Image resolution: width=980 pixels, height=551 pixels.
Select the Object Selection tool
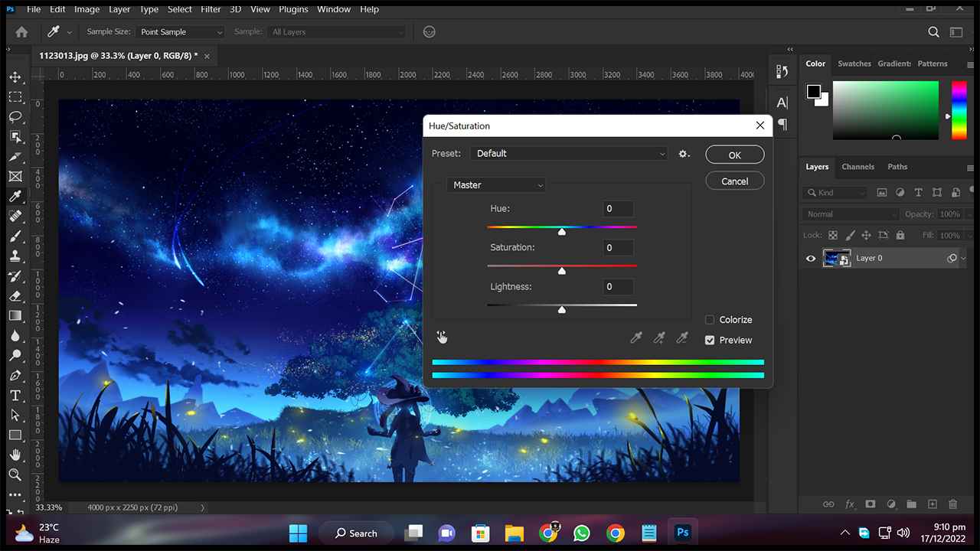[15, 137]
